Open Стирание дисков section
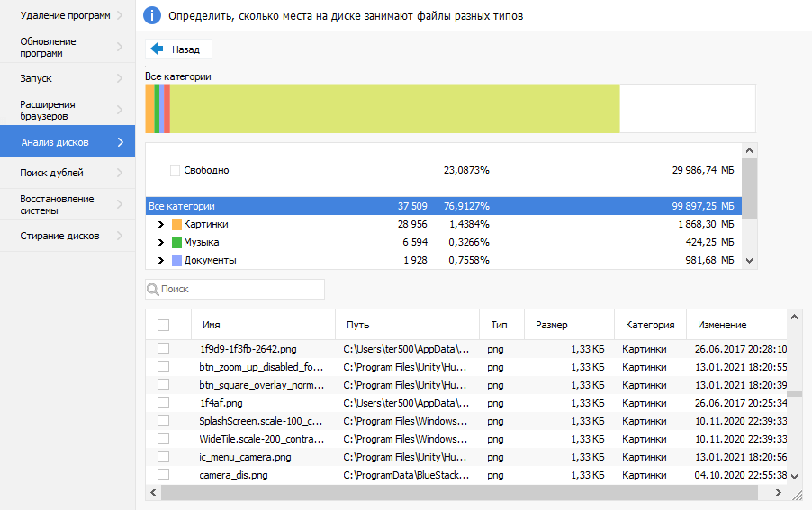812x510 pixels. pyautogui.click(x=68, y=236)
